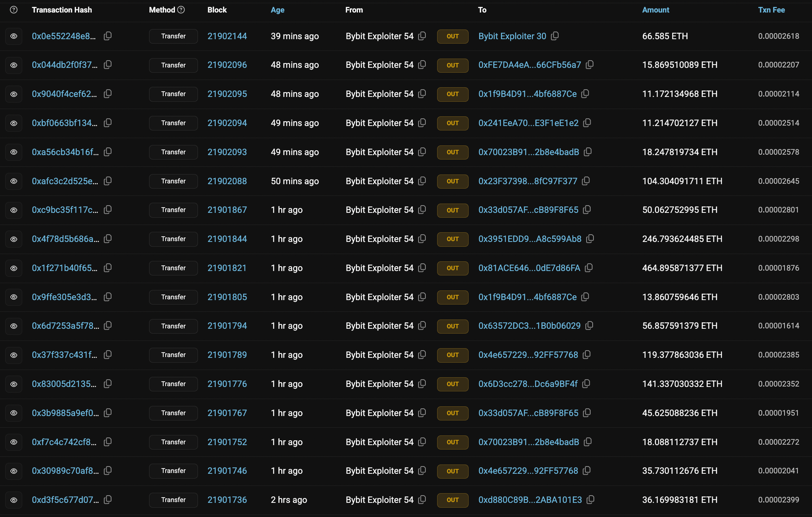Toggle quick view for 0x83005d2135 transaction
The width and height of the screenshot is (812, 517).
tap(14, 384)
